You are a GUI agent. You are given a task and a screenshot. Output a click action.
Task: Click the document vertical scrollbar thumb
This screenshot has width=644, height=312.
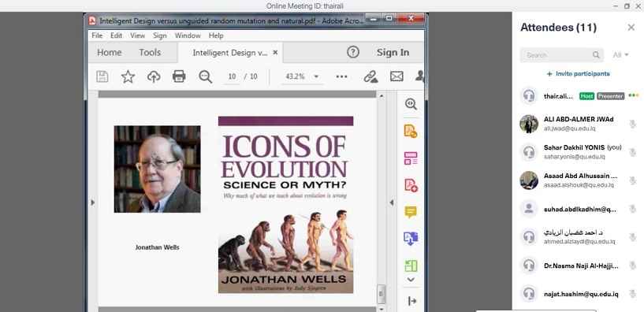(x=382, y=294)
